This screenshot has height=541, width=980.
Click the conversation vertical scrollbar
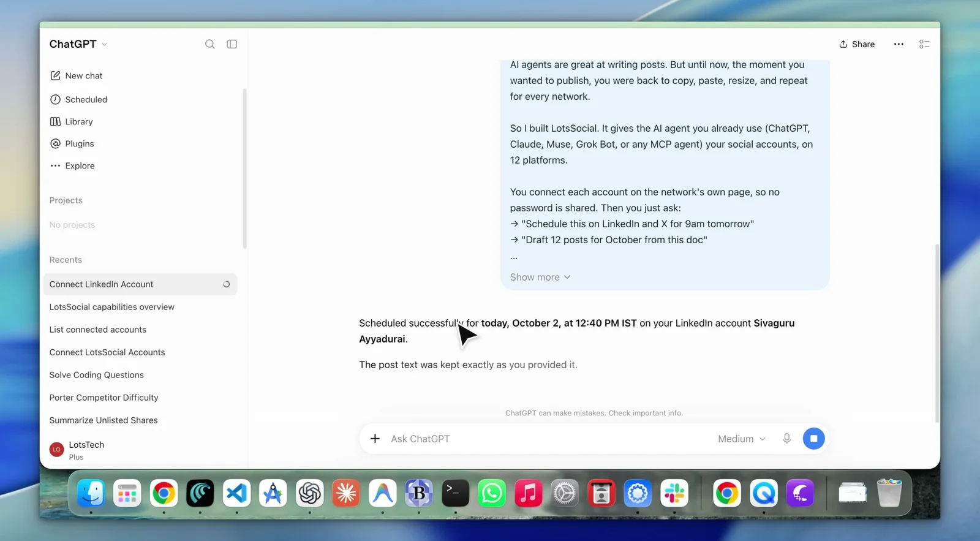(x=937, y=333)
